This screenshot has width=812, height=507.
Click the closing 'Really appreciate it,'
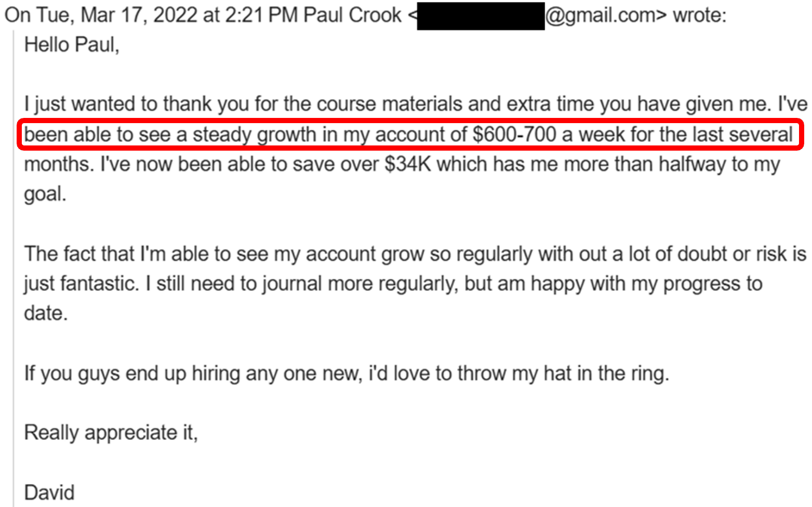[111, 433]
